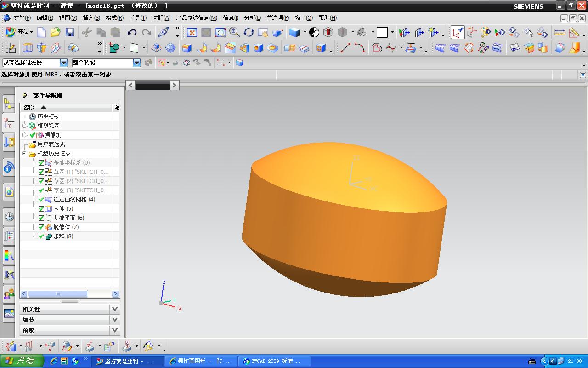Viewport: 588px width, 368px height.
Task: Toggle the 拉伸 (5) feature checkbox
Action: click(41, 209)
